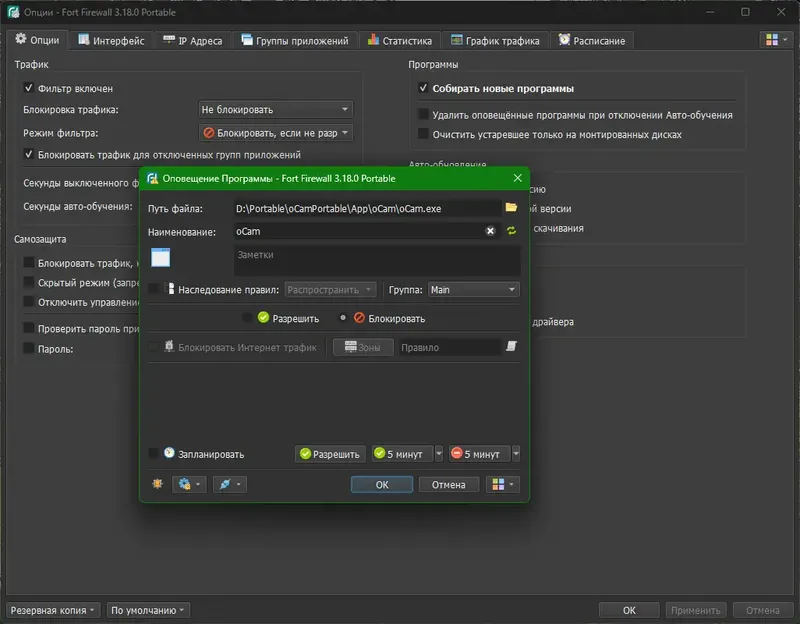Uncheck Фильтр включен checkbox
Image resolution: width=800 pixels, height=624 pixels.
pyautogui.click(x=29, y=88)
